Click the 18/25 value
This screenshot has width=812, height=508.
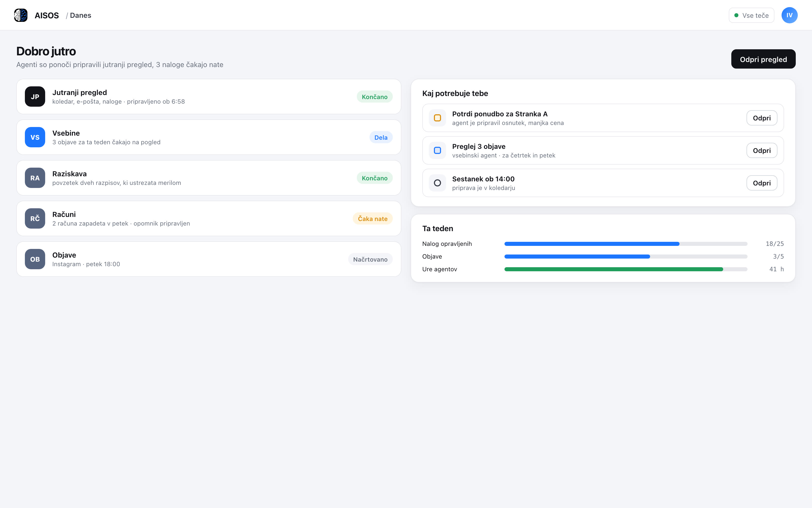[775, 244]
